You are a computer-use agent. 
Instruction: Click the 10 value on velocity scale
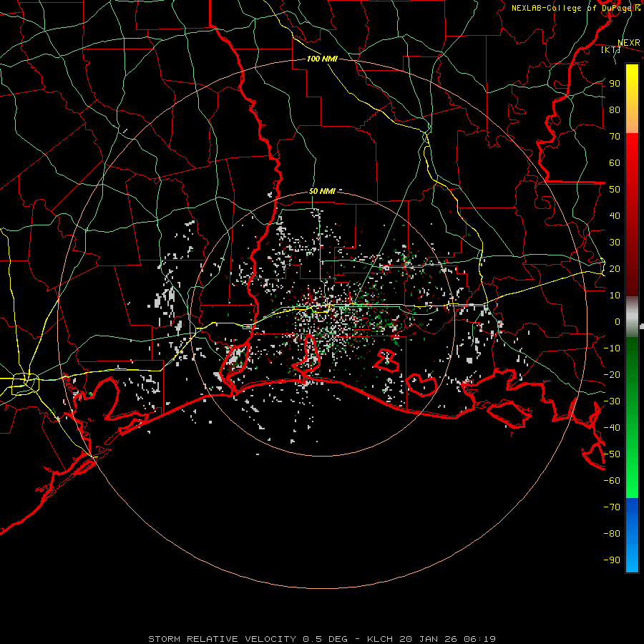[615, 296]
